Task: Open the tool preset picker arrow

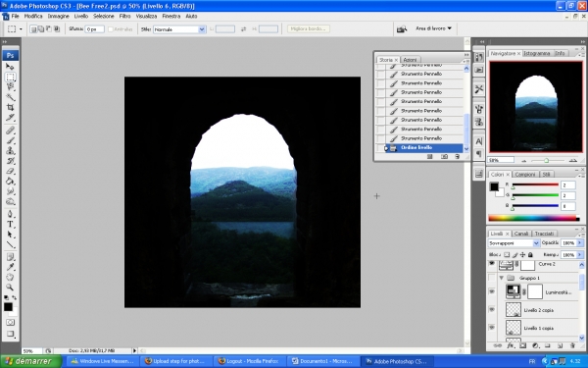Action: 21,28
